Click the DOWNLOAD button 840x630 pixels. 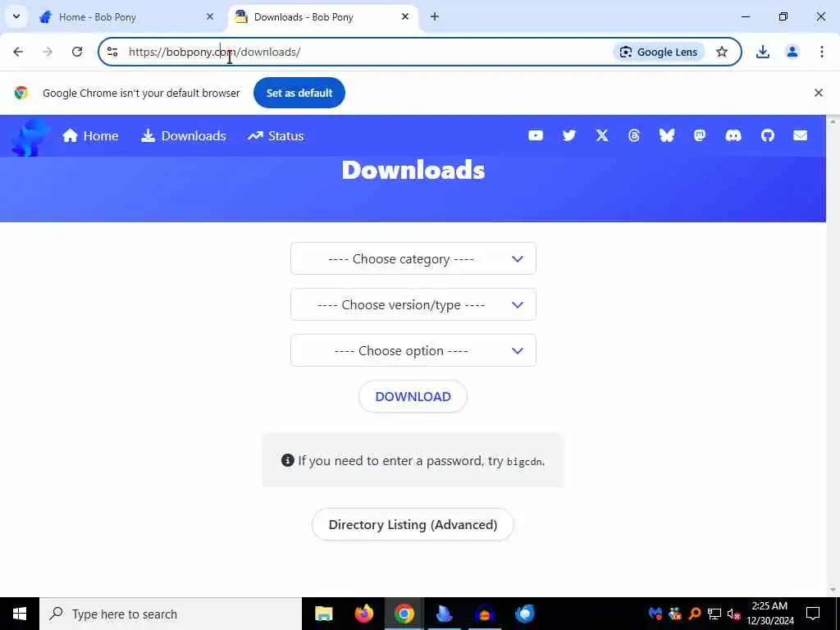click(x=413, y=396)
